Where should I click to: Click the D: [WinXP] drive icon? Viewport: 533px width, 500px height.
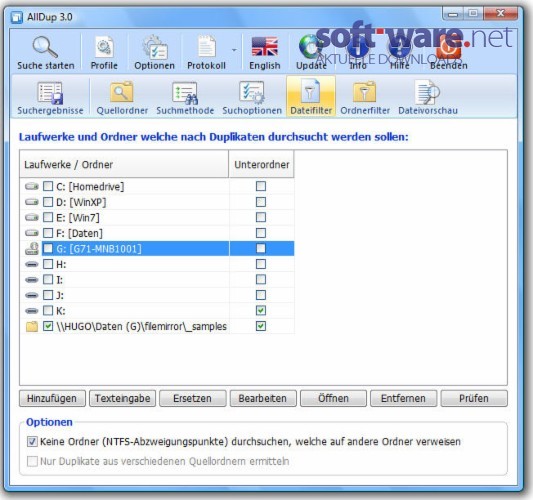[32, 202]
